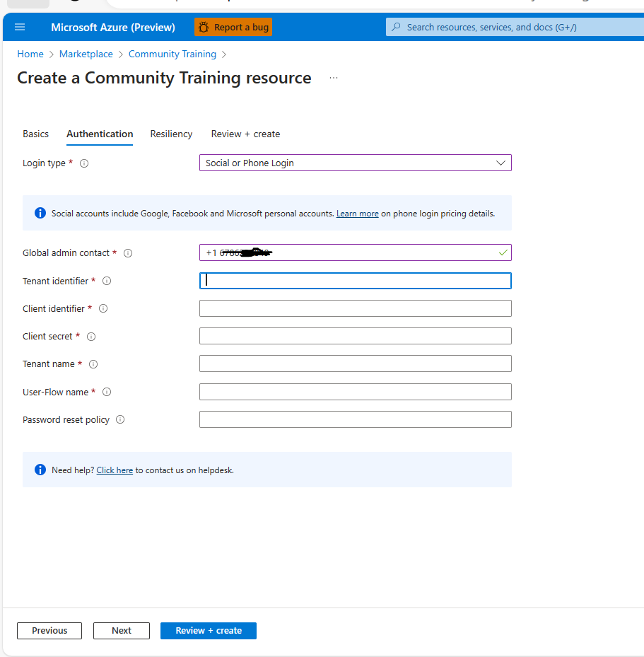Show info tooltip for Global admin contact
Viewport: 644px width, 657px height.
point(128,253)
